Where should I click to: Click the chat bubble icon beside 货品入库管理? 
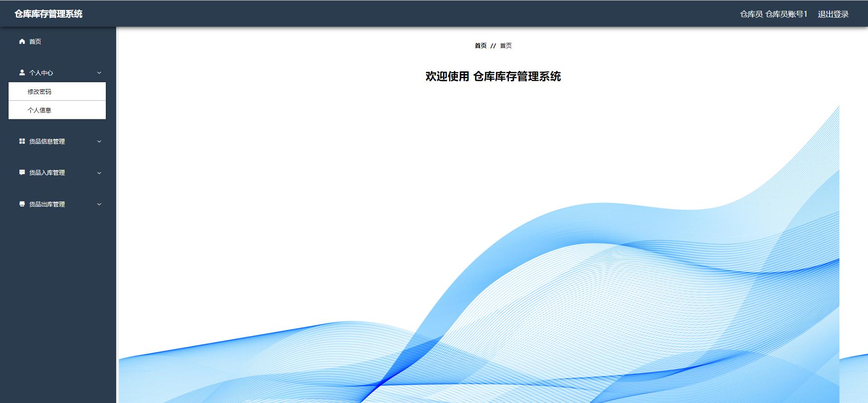pyautogui.click(x=22, y=172)
